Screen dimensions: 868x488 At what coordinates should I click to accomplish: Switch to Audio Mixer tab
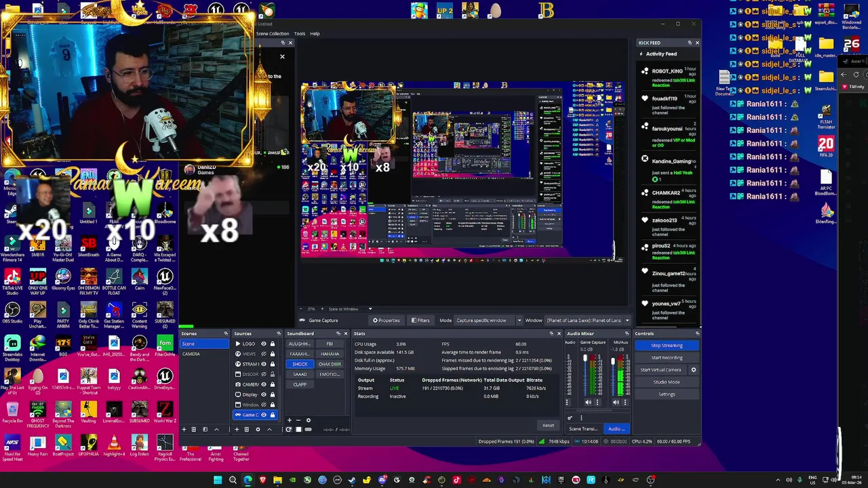[616, 429]
